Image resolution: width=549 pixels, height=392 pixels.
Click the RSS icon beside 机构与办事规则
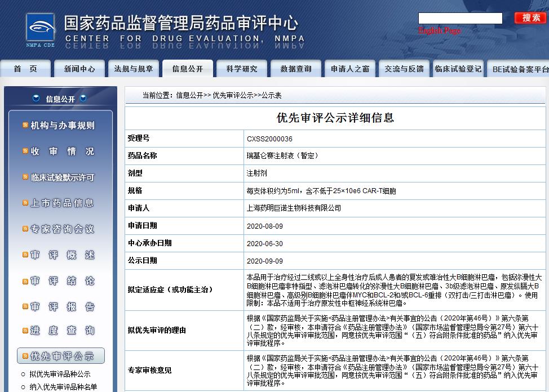[x=25, y=125]
